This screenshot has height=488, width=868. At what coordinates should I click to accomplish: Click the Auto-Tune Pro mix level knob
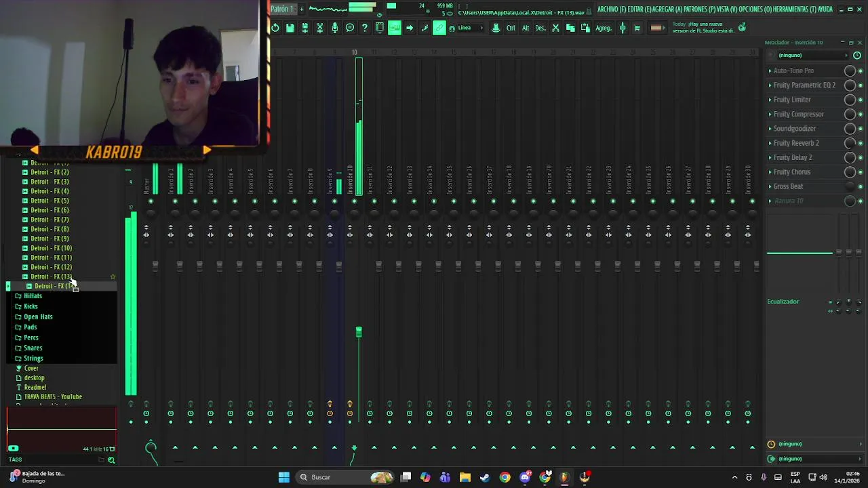(850, 70)
